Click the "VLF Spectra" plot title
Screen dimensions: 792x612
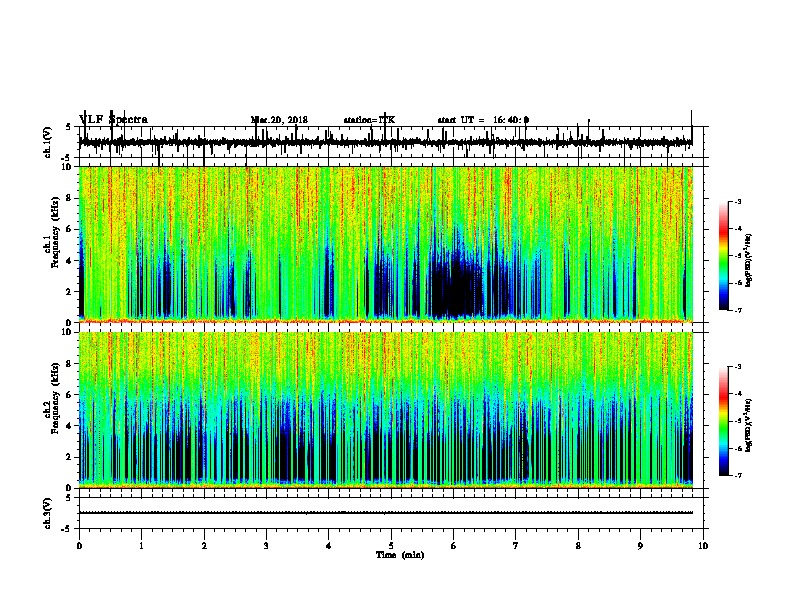[x=114, y=120]
